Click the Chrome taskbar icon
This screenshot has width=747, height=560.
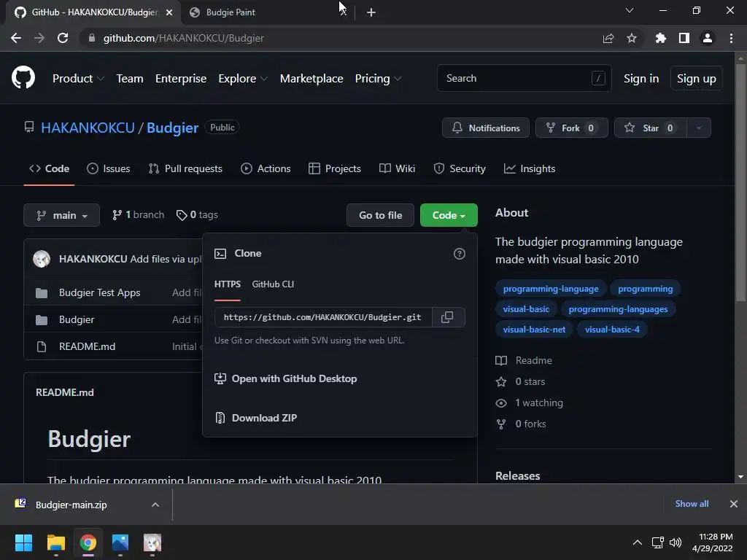[x=88, y=542]
